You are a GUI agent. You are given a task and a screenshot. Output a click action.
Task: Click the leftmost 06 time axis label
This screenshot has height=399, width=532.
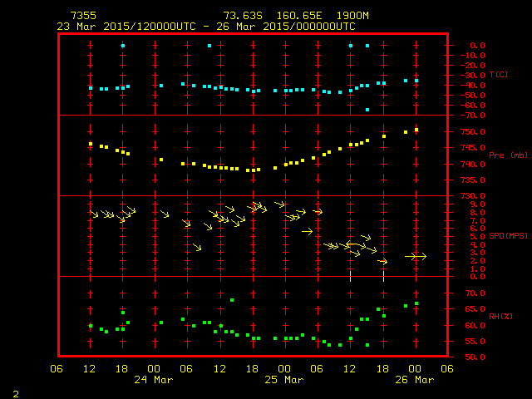coord(57,369)
